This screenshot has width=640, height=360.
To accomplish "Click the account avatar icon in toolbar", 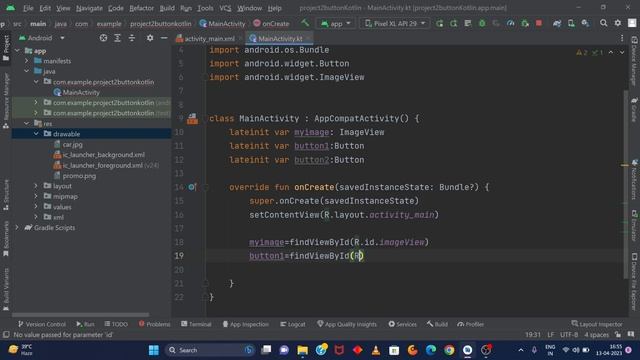I will [631, 23].
